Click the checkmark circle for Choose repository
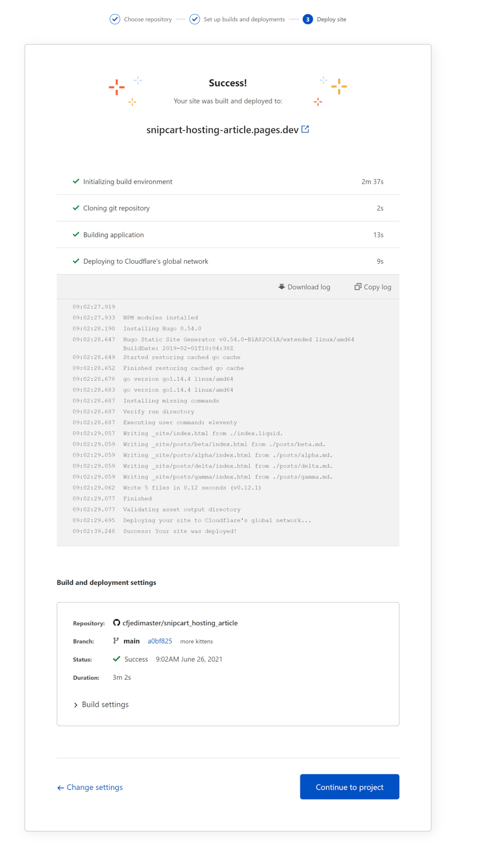Screen dimensions: 478x868 115,19
